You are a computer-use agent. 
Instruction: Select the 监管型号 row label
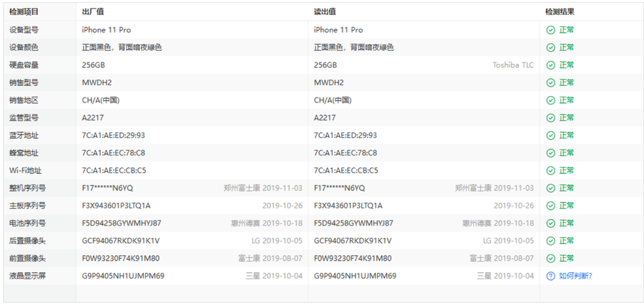click(x=24, y=118)
